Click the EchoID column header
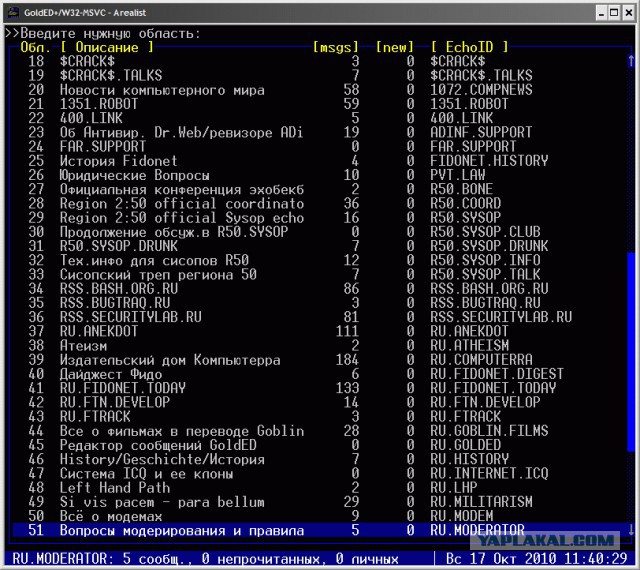The width and height of the screenshot is (640, 570). pos(469,47)
